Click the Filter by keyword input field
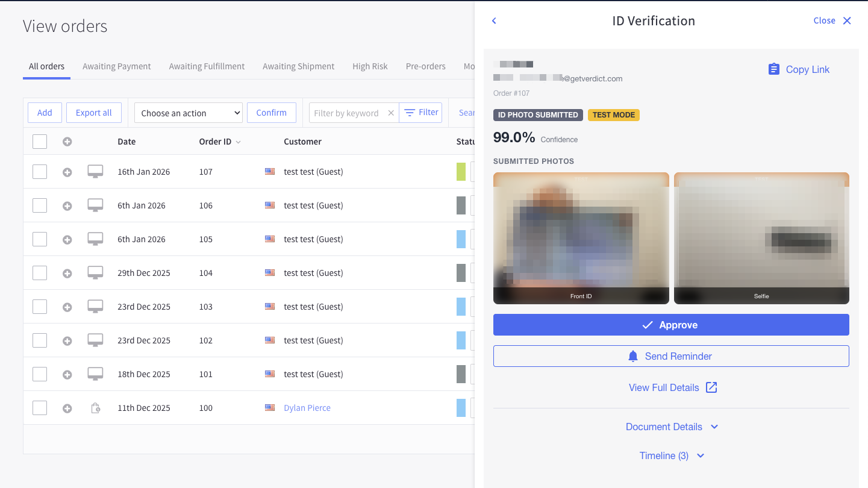868x488 pixels. pyautogui.click(x=349, y=112)
